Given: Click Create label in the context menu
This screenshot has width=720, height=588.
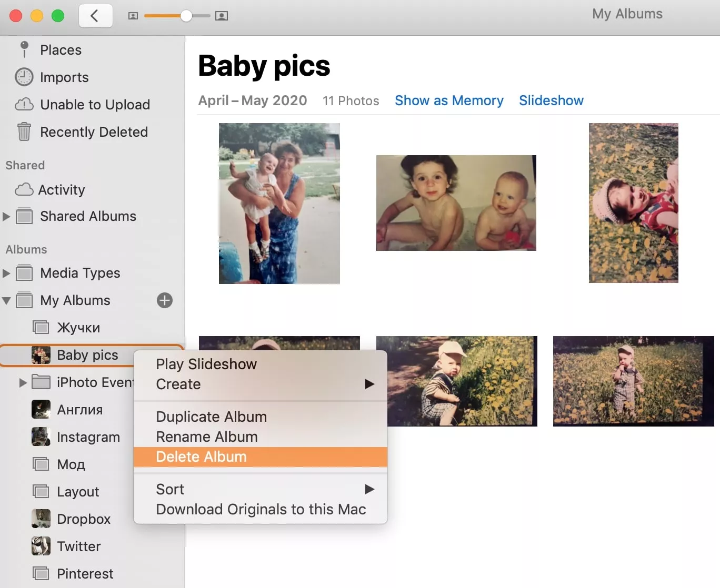Looking at the screenshot, I should pos(178,384).
